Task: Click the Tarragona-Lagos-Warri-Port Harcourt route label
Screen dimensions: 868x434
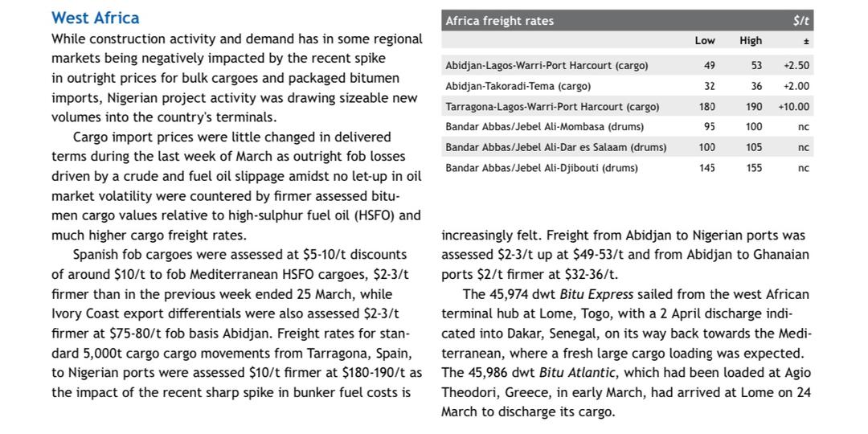Action: [x=552, y=107]
